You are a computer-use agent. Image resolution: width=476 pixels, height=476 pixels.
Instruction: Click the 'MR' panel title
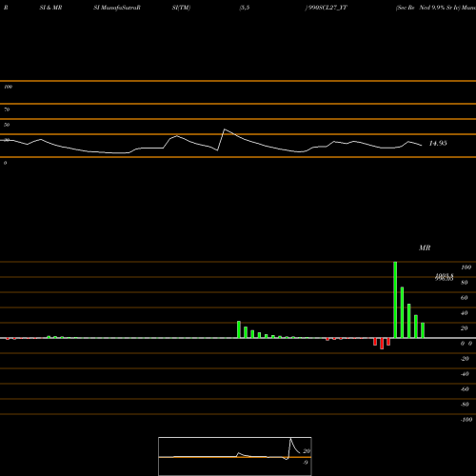(425, 248)
